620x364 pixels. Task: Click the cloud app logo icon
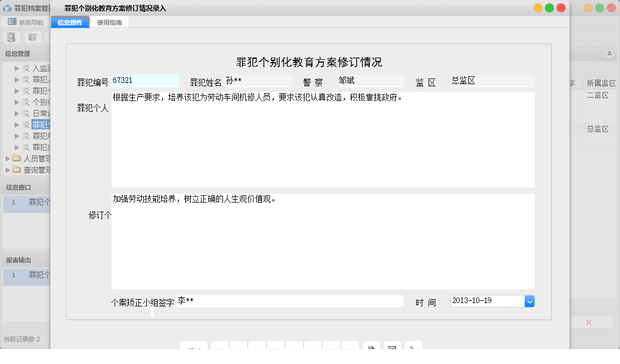click(x=7, y=7)
